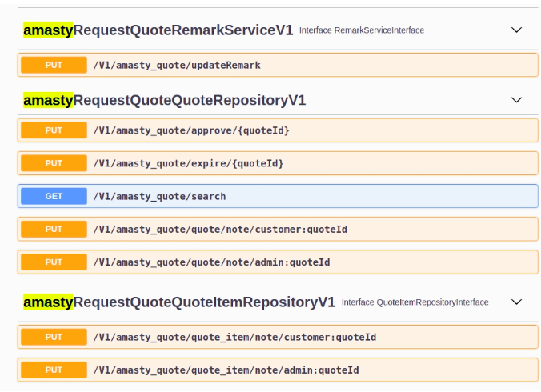The width and height of the screenshot is (541, 392).
Task: Click PUT badge for quote/note/admin:quoteId
Action: point(54,262)
